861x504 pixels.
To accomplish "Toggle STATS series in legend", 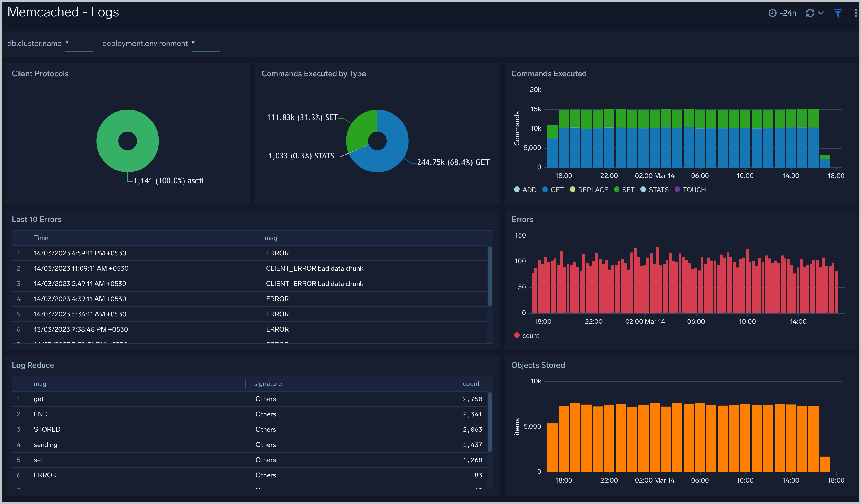I will click(x=654, y=190).
